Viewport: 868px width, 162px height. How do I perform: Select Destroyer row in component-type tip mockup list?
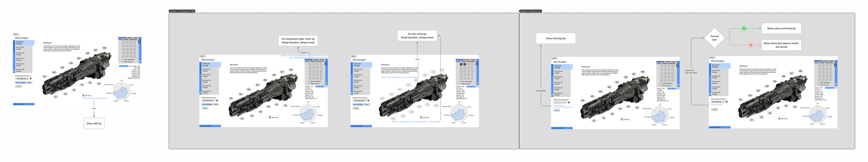point(211,65)
